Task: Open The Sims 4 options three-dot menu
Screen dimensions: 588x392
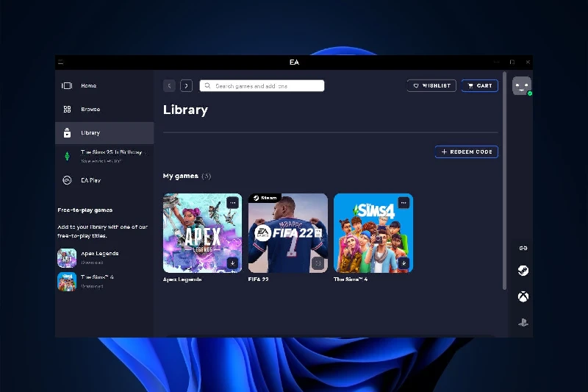Action: [404, 203]
